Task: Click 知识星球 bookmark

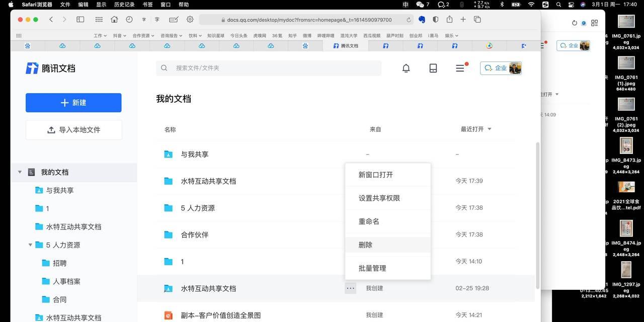Action: (216, 36)
